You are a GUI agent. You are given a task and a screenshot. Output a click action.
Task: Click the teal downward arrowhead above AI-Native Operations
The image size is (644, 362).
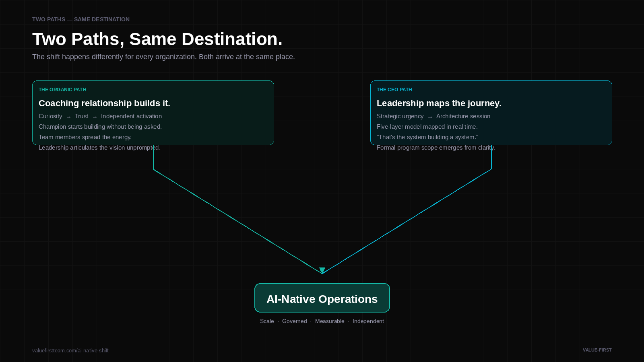[322, 270]
